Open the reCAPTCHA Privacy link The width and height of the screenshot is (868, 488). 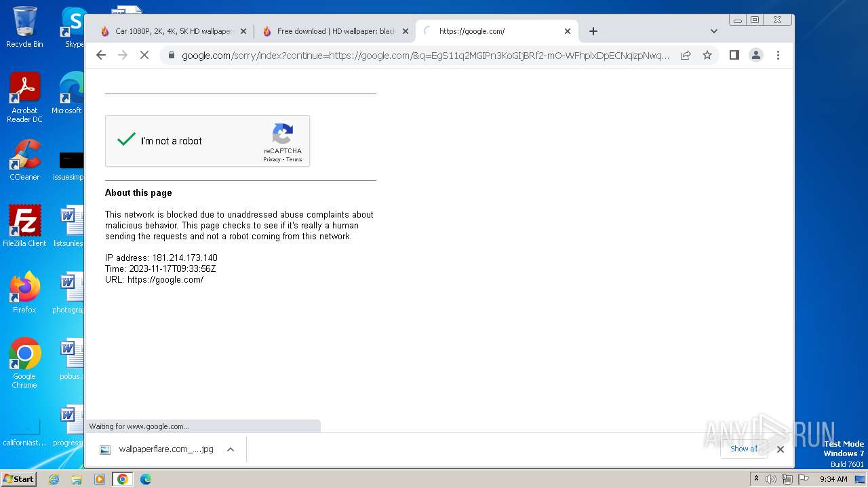tap(271, 159)
